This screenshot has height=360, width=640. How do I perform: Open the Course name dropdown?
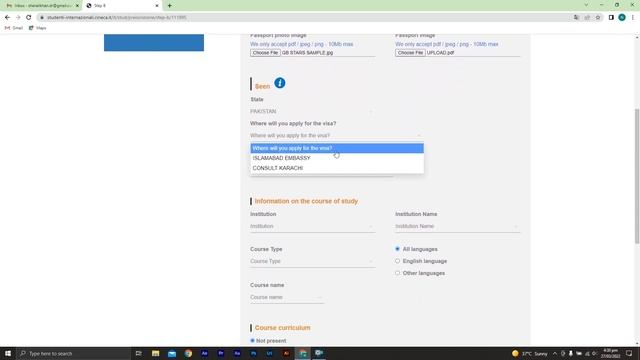(x=287, y=298)
